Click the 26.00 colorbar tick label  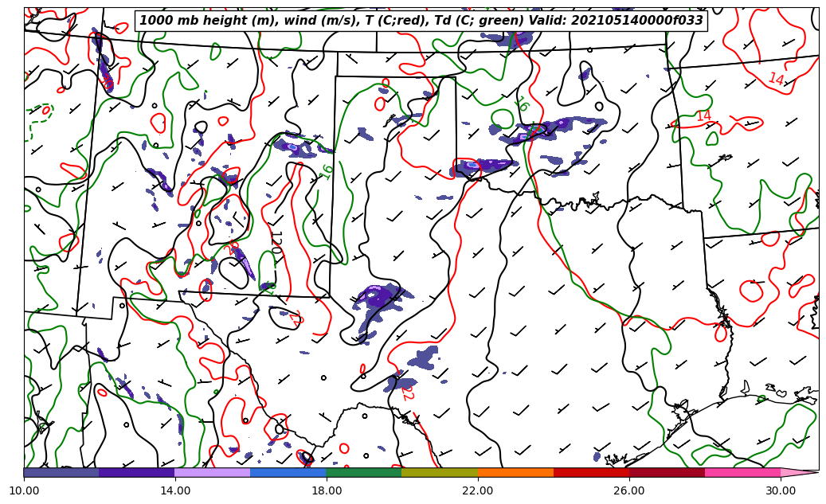tap(629, 490)
